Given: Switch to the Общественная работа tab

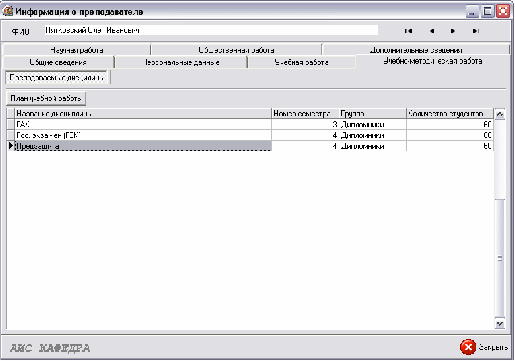Looking at the screenshot, I should coord(236,50).
